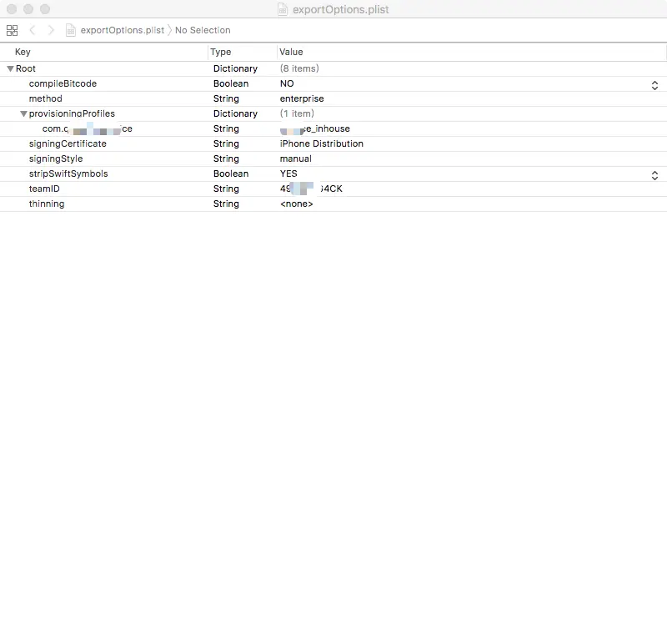Collapse the Root dictionary triangle

[x=10, y=68]
